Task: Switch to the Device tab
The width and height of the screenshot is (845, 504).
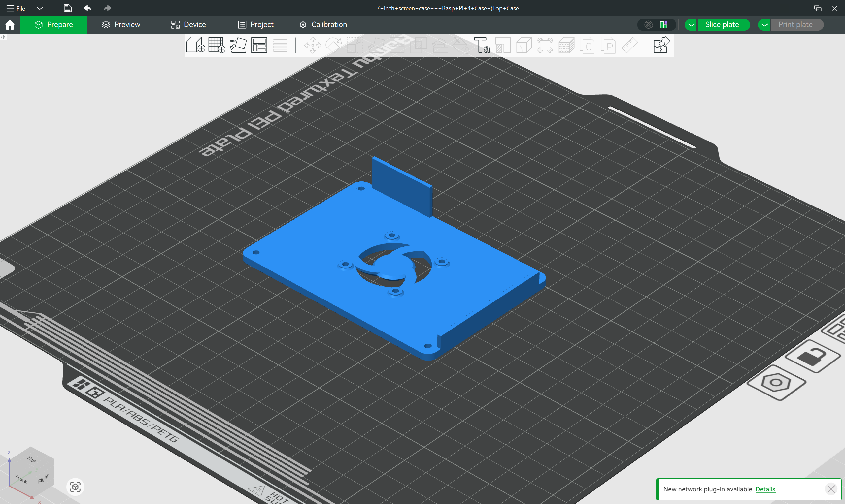Action: tap(188, 24)
